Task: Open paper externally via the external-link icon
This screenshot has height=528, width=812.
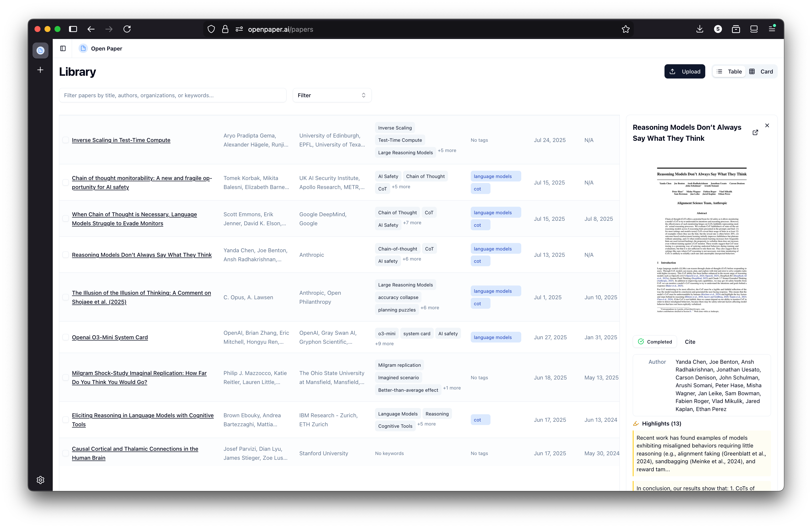Action: [x=755, y=133]
